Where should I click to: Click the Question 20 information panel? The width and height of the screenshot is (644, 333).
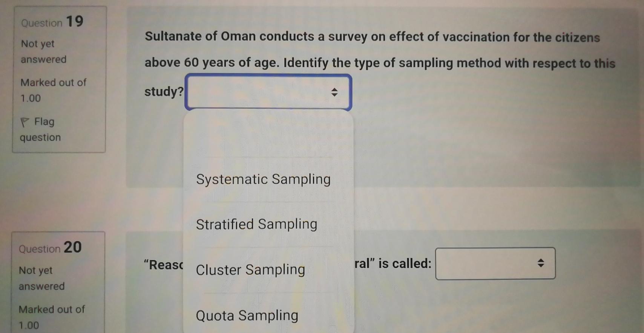click(x=58, y=287)
